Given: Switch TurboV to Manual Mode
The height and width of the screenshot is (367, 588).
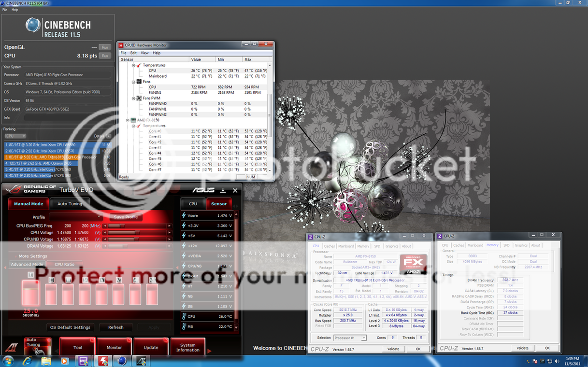Looking at the screenshot, I should 28,204.
